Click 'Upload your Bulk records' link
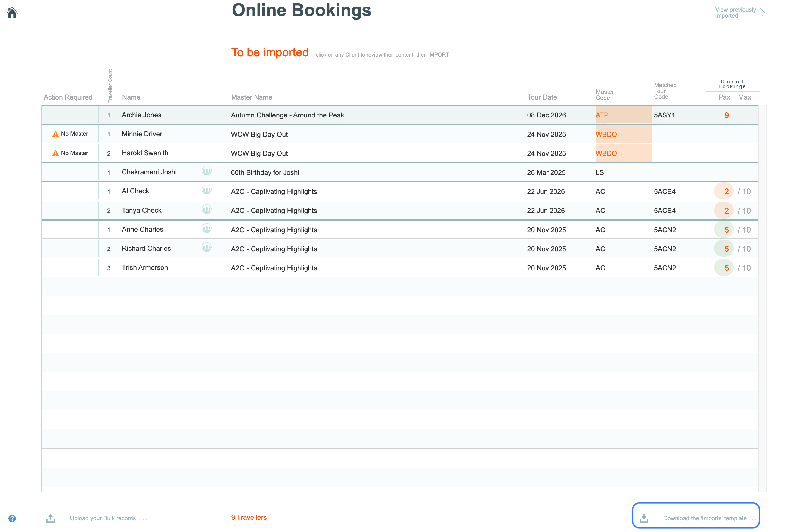The image size is (787, 532). tap(103, 518)
